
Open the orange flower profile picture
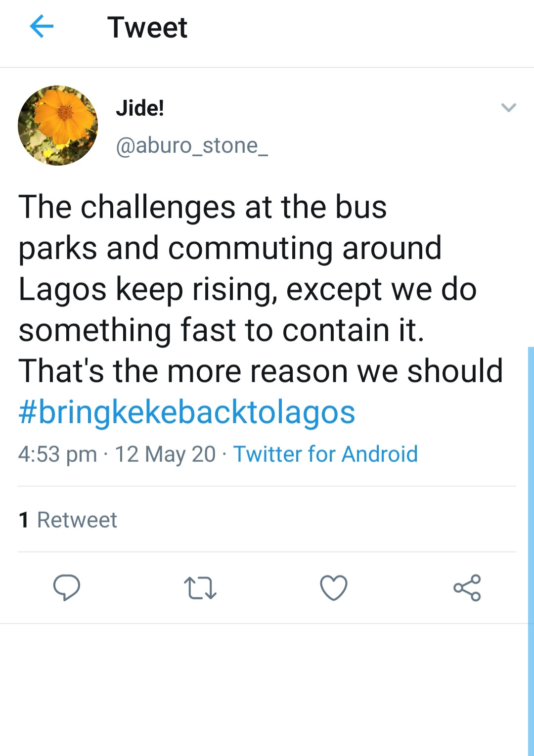[x=58, y=125]
